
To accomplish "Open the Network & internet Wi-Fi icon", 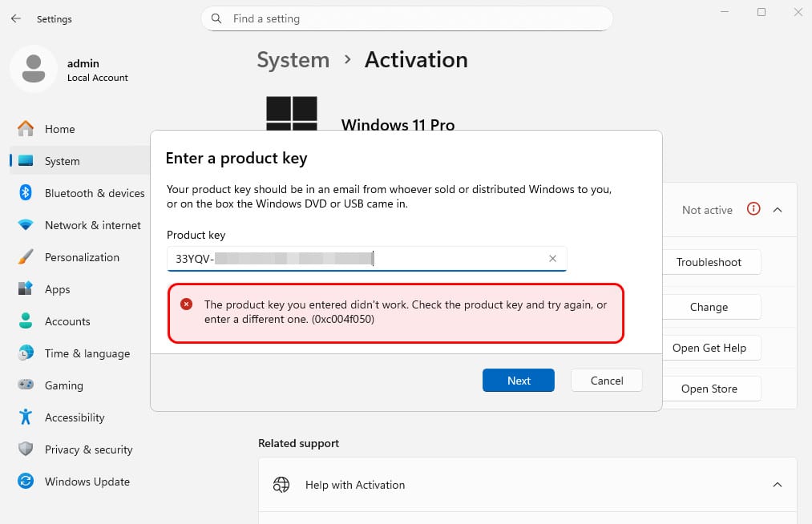I will click(x=26, y=224).
